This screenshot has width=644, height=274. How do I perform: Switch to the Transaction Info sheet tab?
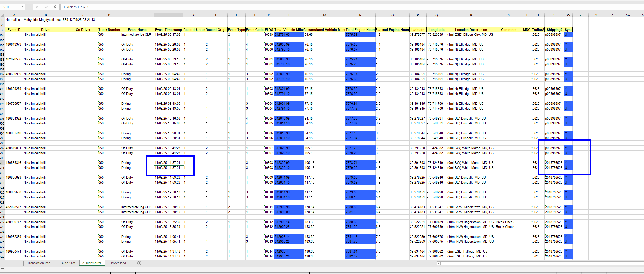pos(39,263)
